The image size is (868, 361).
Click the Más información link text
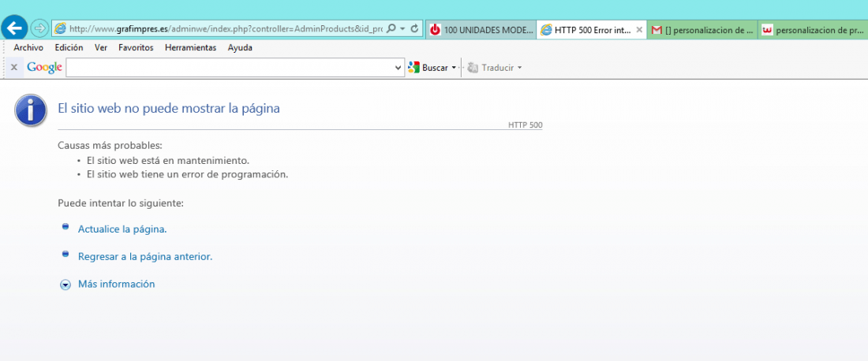click(x=116, y=285)
